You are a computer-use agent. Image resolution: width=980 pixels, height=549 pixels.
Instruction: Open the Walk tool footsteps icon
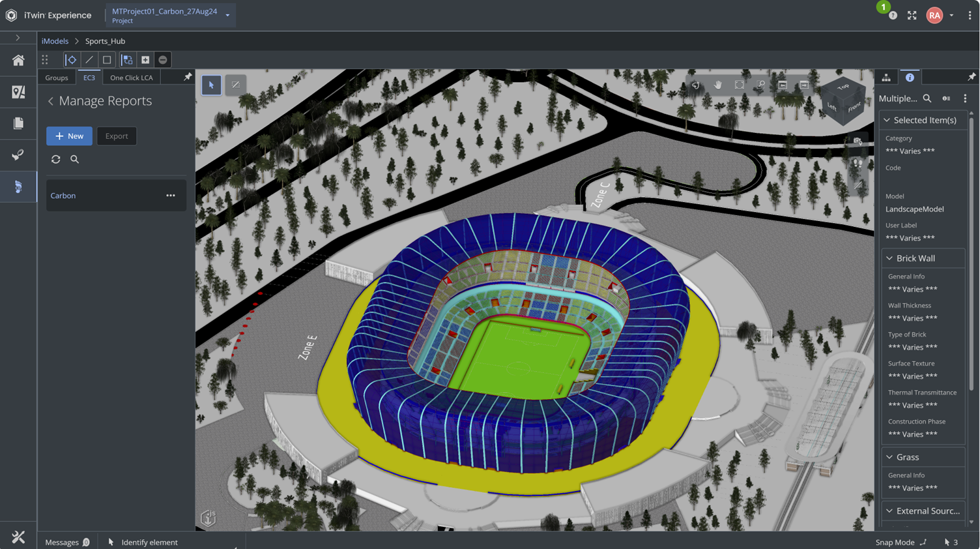pos(858,164)
